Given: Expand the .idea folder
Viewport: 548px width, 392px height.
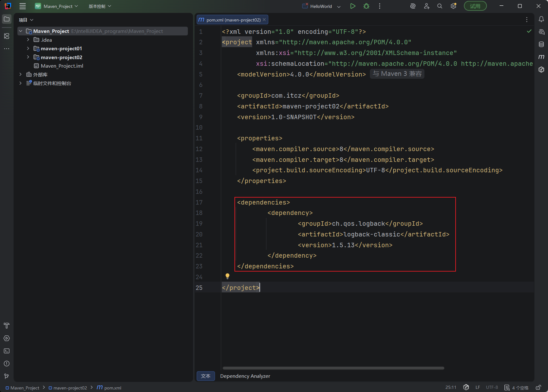Looking at the screenshot, I should tap(28, 40).
